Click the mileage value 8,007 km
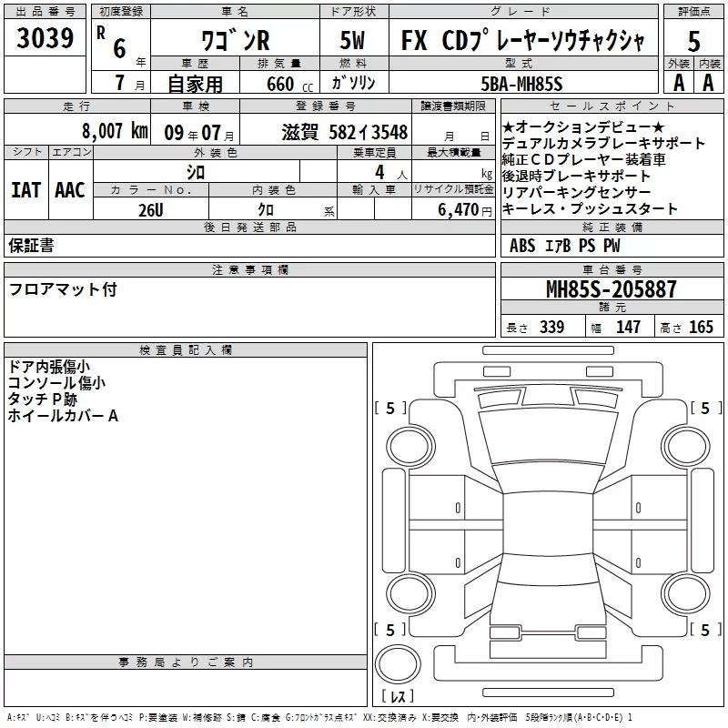The height and width of the screenshot is (728, 728). coord(113,131)
